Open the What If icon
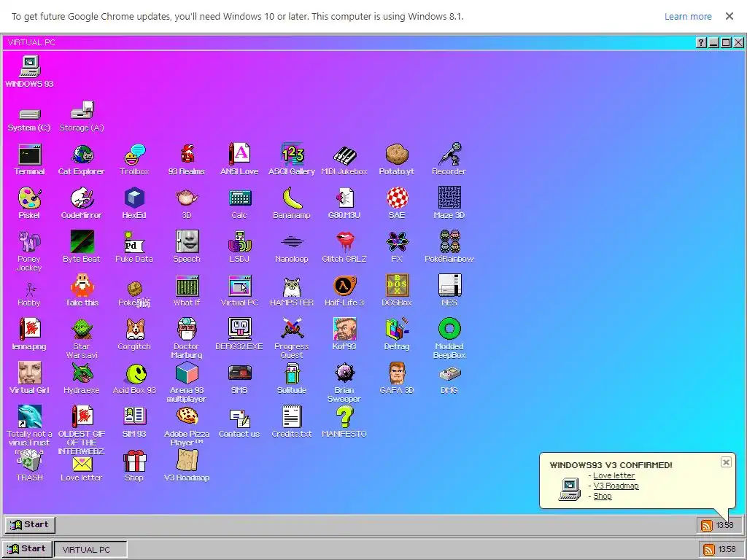The width and height of the screenshot is (747, 560). (187, 291)
